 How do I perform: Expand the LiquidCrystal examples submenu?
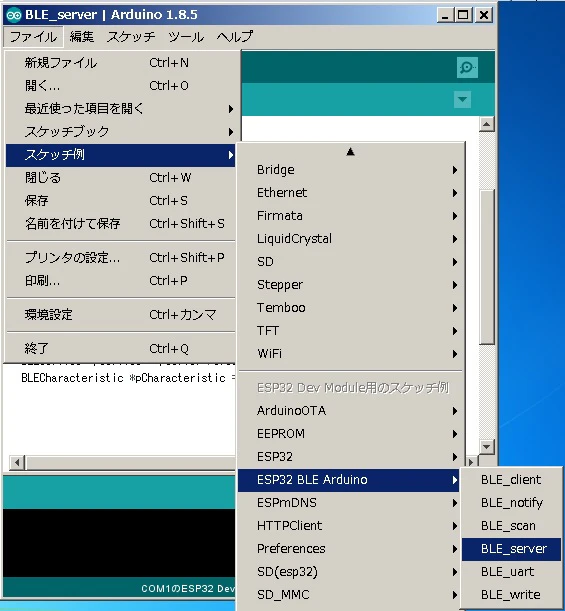[350, 239]
